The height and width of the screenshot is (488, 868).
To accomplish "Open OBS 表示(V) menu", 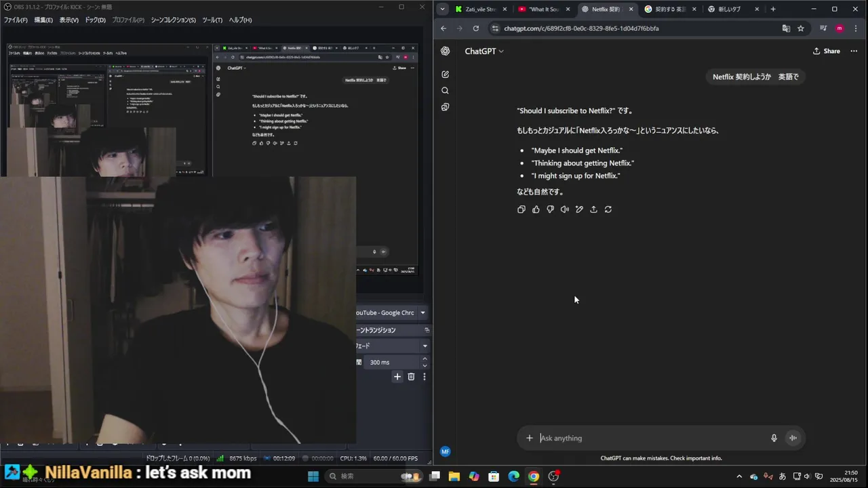I will 69,20.
